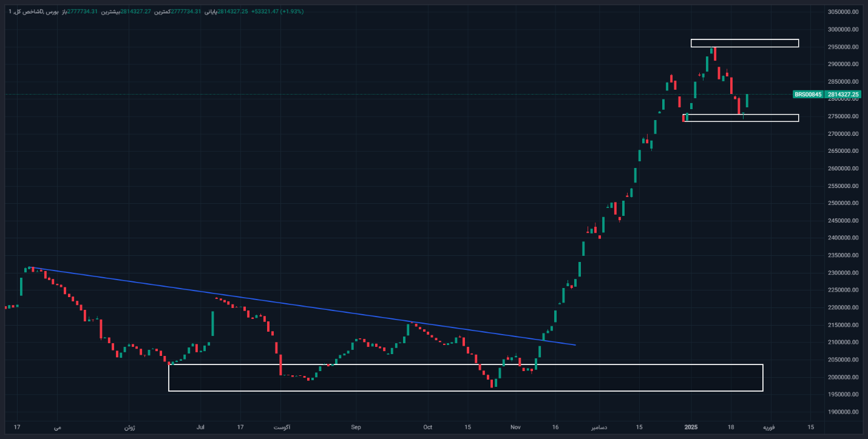Click the دسامبر label on time axis
This screenshot has width=868, height=439.
601,427
